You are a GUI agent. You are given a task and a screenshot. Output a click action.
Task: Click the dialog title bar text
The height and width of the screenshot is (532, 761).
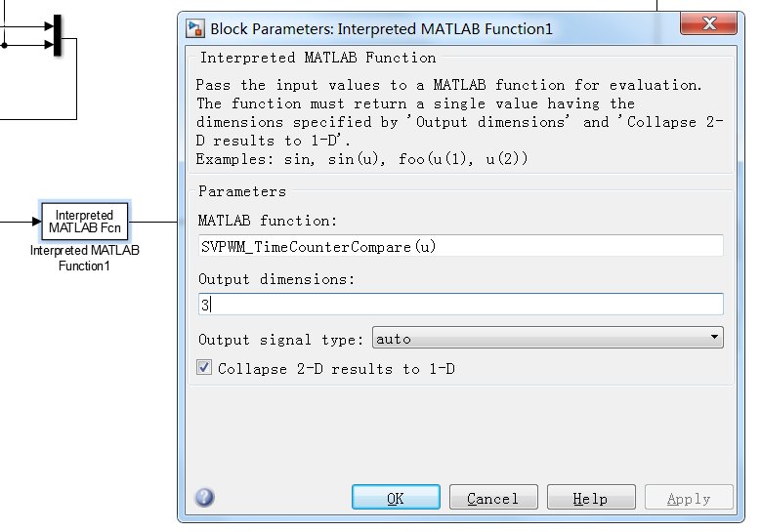(381, 29)
